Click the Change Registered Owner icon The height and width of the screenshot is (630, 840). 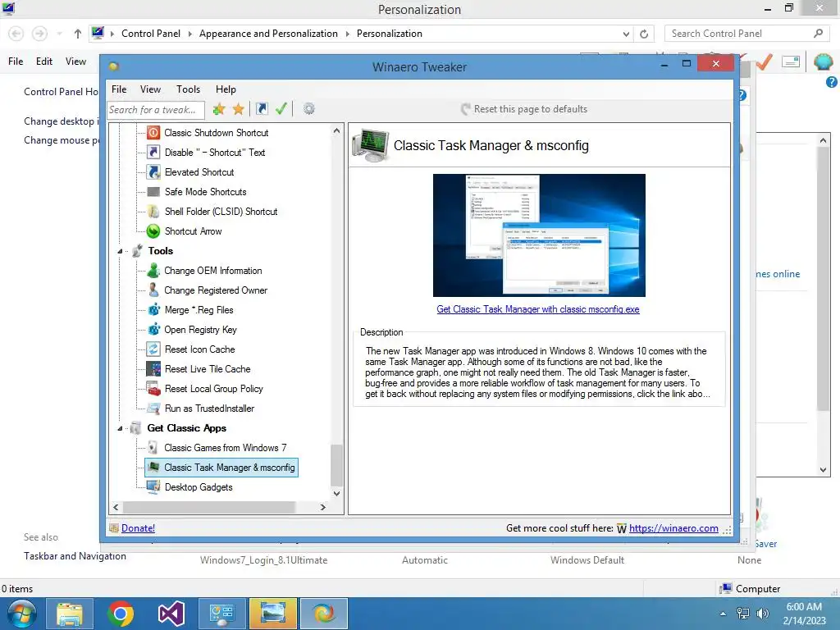tap(153, 290)
